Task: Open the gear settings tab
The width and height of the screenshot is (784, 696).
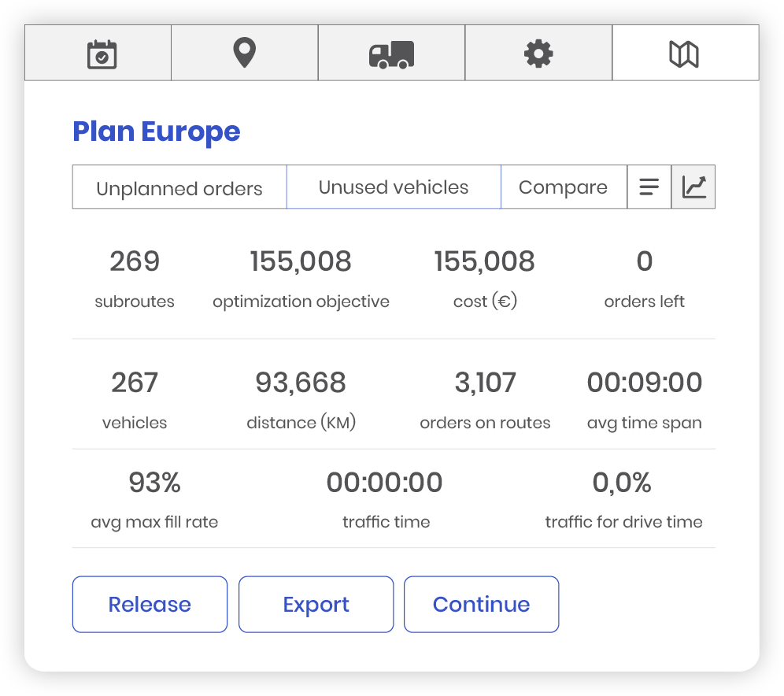Action: 538,54
